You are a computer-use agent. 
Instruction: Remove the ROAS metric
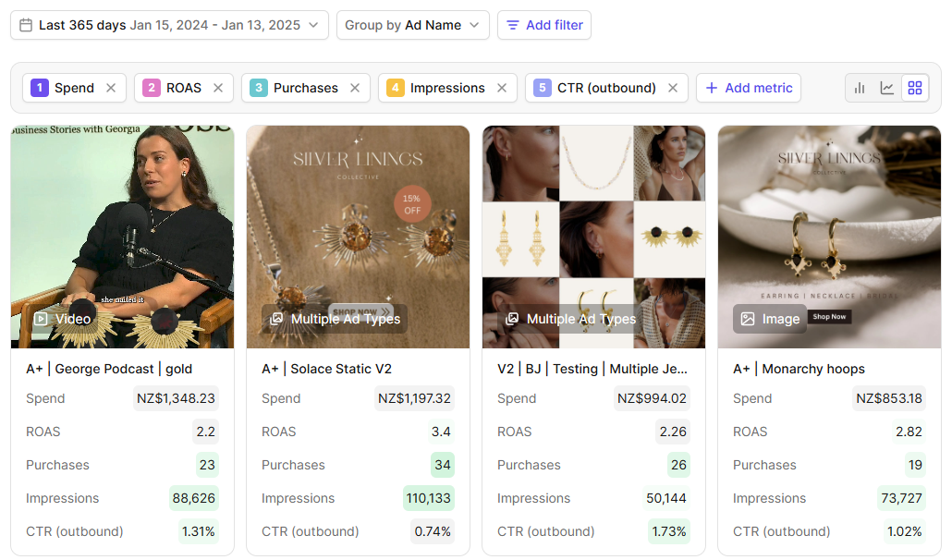pos(218,88)
